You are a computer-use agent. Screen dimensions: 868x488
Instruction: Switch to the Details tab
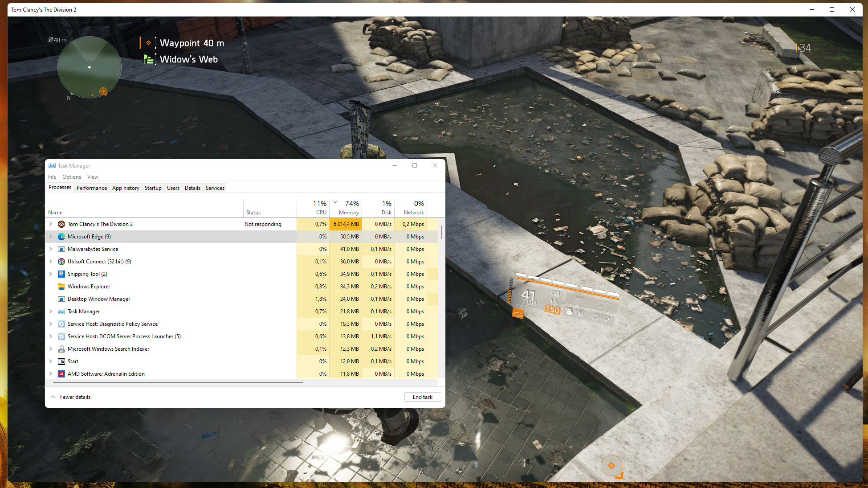coord(192,188)
